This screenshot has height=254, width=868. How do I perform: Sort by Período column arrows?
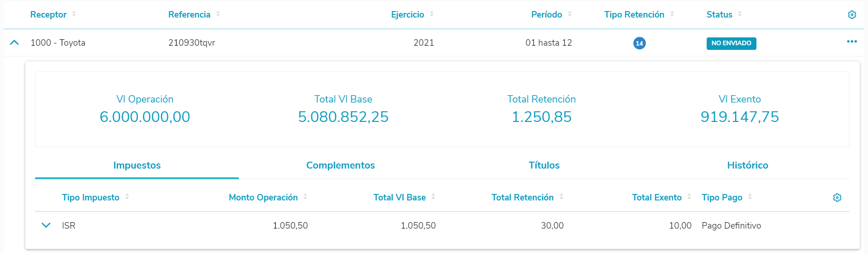pyautogui.click(x=570, y=14)
